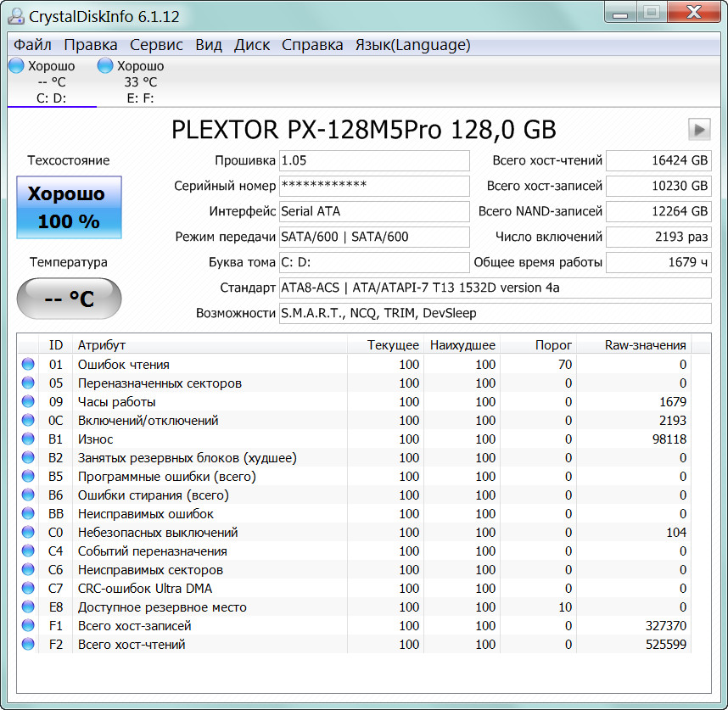The image size is (728, 710).
Task: Click raw value 327370 for Всего хост-записей
Action: coord(666,625)
